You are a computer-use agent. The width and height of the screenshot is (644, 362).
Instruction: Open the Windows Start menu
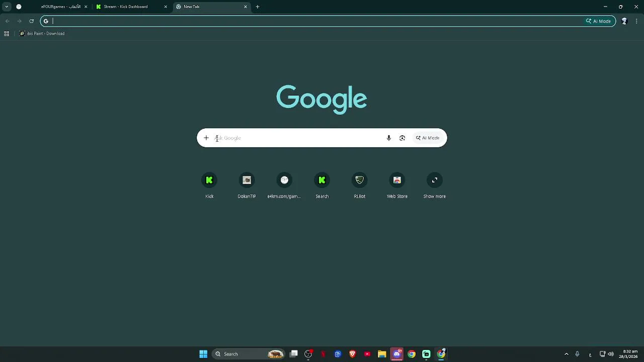(203, 354)
